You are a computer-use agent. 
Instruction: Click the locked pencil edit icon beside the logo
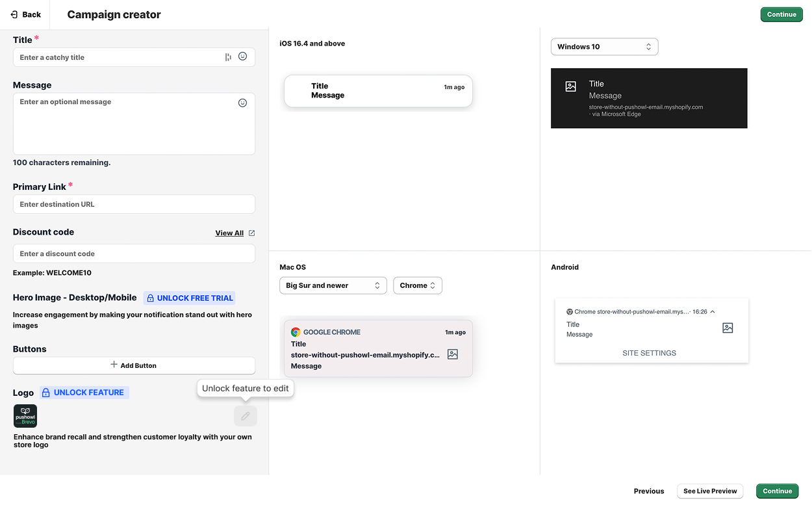245,416
